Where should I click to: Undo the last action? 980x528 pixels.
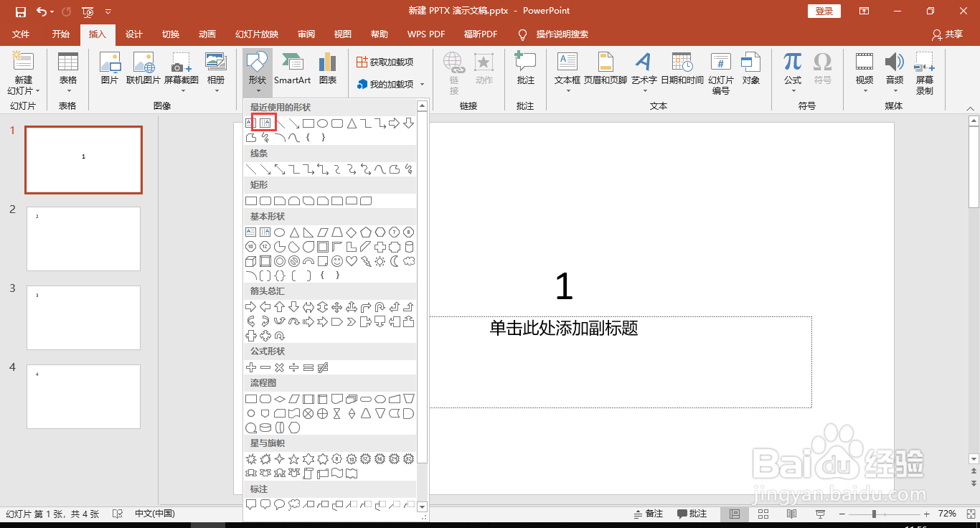pyautogui.click(x=42, y=11)
